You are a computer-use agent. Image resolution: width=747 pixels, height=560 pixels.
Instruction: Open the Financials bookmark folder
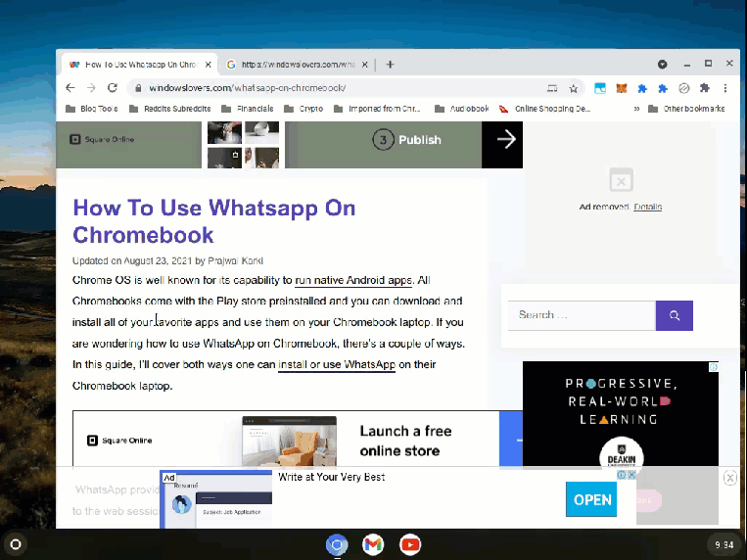pos(248,109)
